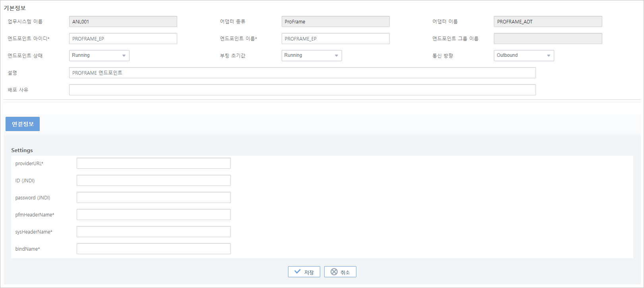Click the 엔드포인트 이름 input field
This screenshot has height=288, width=644.
(x=335, y=39)
